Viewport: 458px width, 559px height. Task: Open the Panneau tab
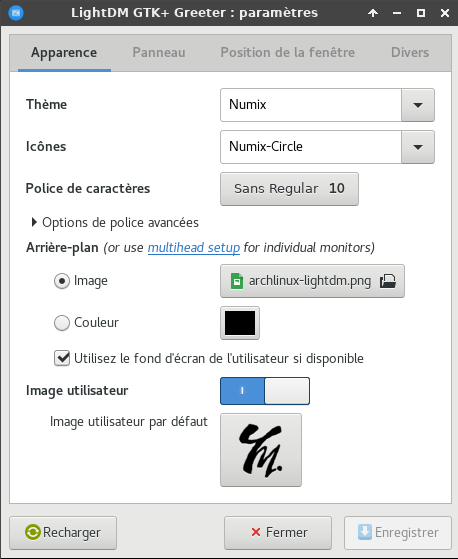tap(159, 53)
